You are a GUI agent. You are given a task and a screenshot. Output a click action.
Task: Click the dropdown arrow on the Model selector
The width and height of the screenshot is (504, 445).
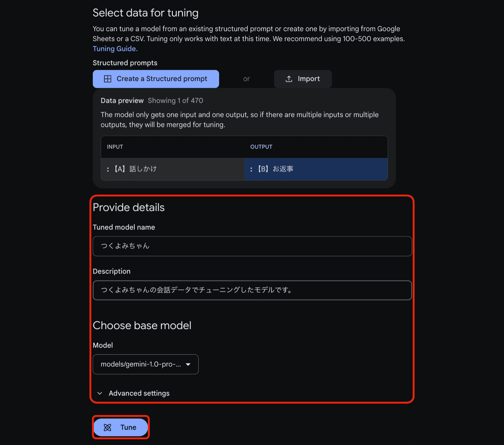(x=189, y=364)
